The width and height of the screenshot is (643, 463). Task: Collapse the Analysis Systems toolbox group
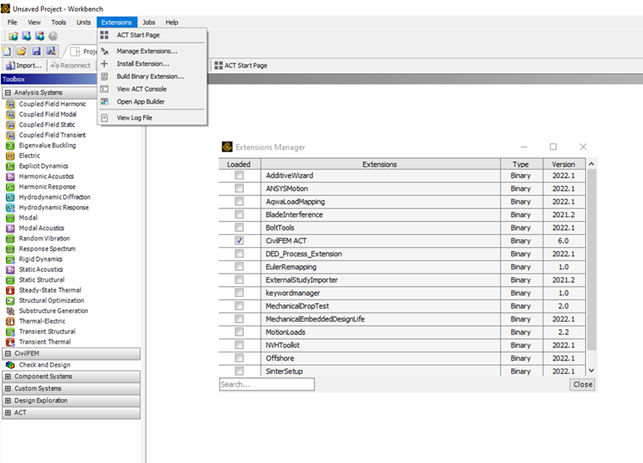point(8,93)
